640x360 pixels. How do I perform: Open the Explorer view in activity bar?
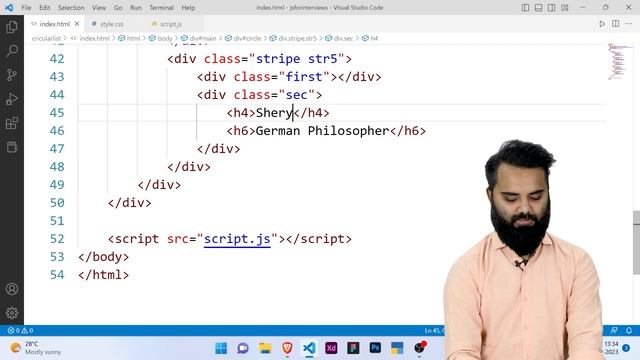(12, 27)
